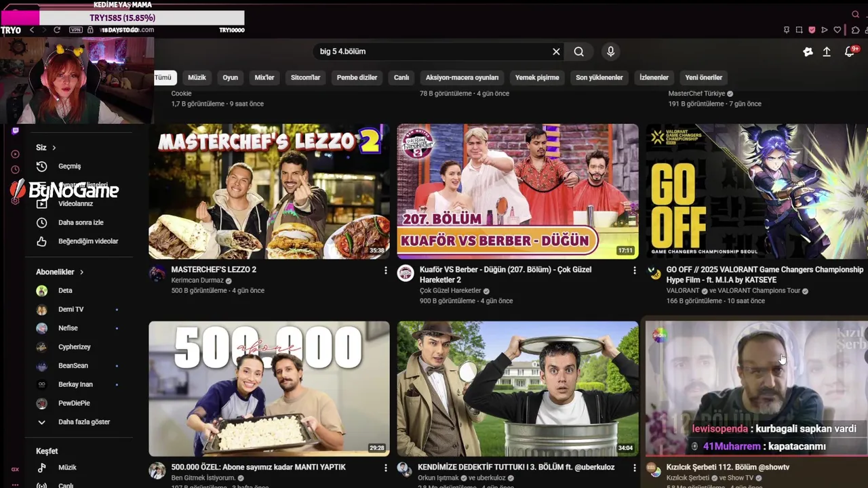Screen dimensions: 868x488
Task: Open options menu for 500.000 ÖZEL video
Action: [x=385, y=468]
